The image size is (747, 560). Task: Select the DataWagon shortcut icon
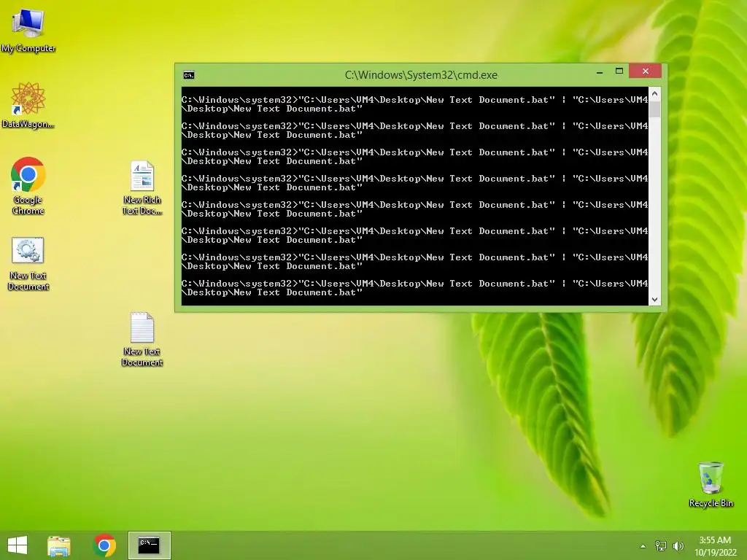click(28, 105)
